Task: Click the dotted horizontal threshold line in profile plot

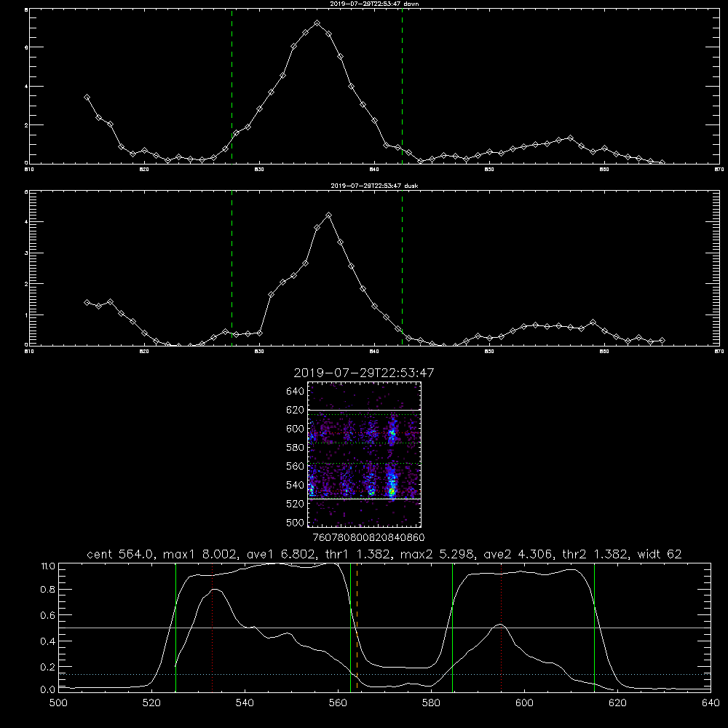Action: point(385,674)
